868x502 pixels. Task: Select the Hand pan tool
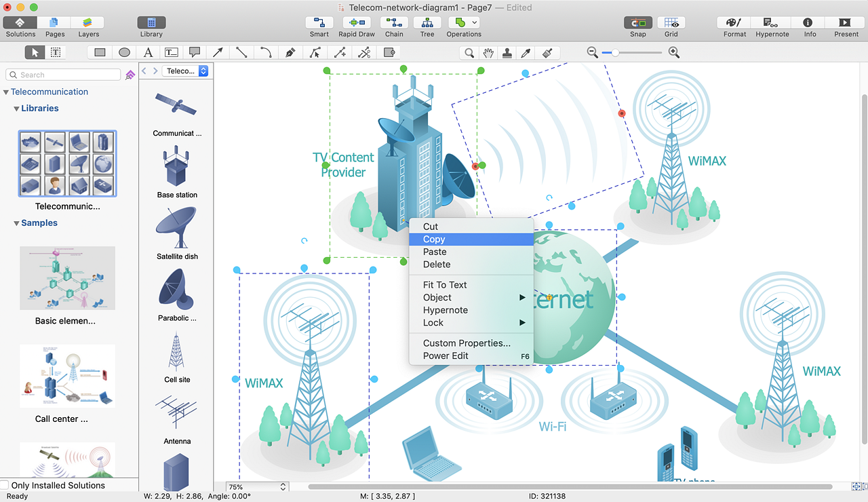(488, 52)
